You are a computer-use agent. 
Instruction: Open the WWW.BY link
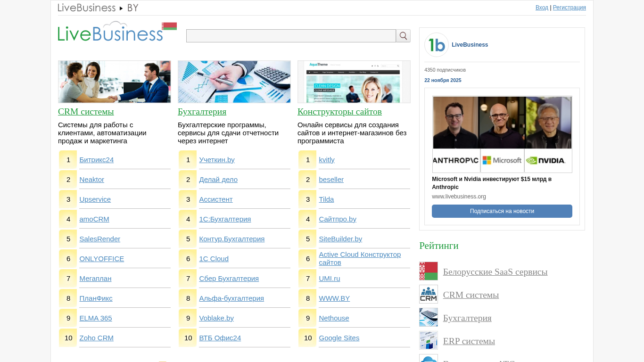pos(334,298)
